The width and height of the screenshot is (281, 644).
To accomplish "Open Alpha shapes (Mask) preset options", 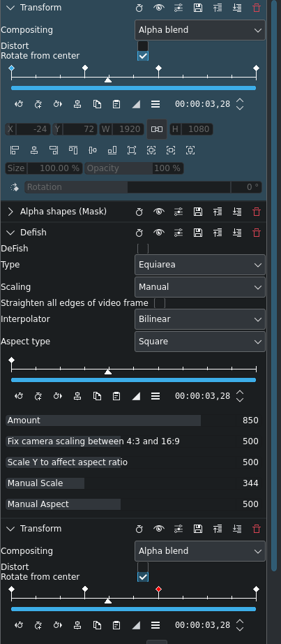I will coord(178,212).
